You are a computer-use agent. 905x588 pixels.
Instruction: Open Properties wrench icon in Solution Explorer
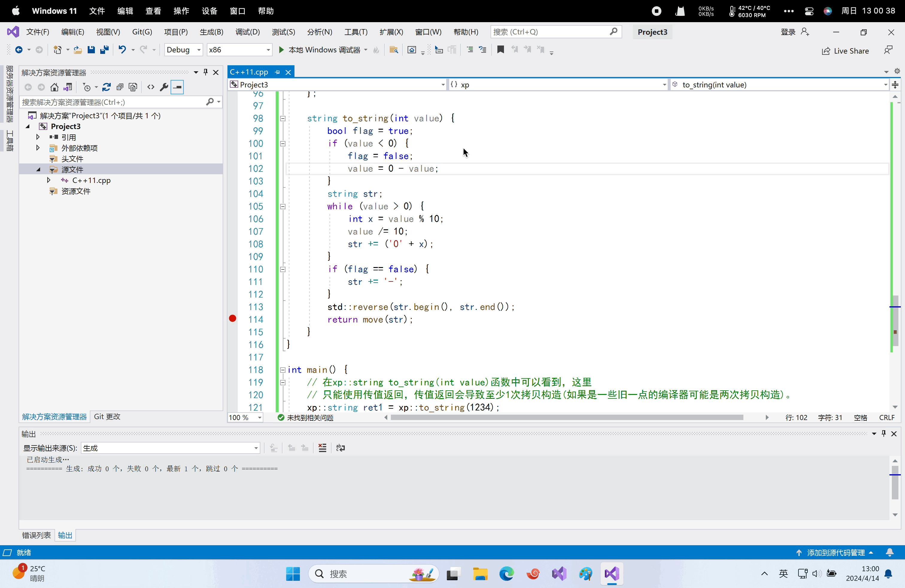click(x=164, y=87)
